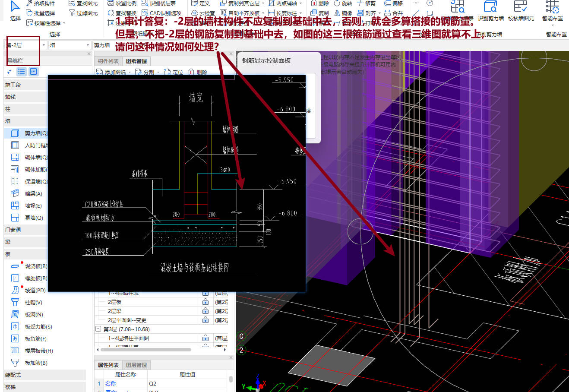Select 砌体墙(Q) in navigation list
The width and height of the screenshot is (569, 392).
(28, 157)
